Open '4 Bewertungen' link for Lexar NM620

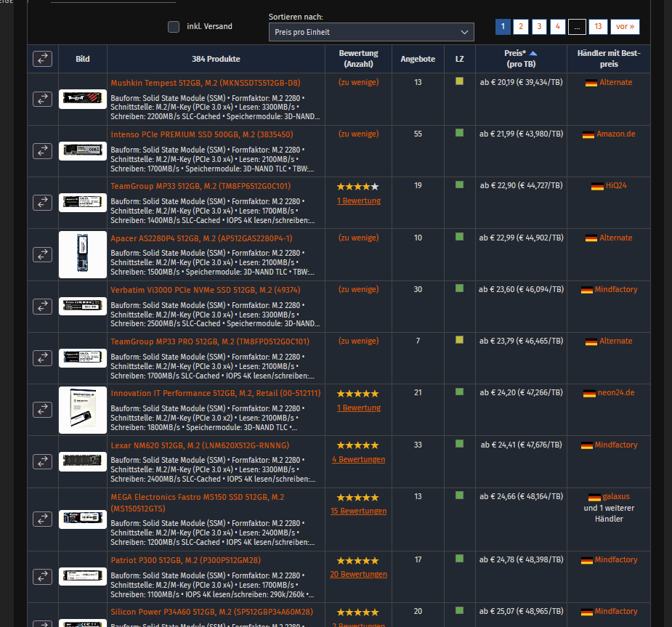click(x=358, y=459)
